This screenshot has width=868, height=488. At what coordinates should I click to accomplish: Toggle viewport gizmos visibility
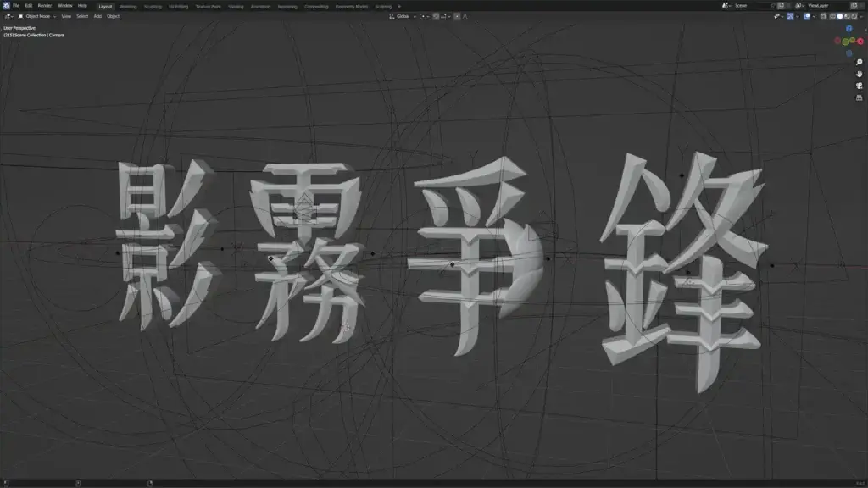point(790,16)
